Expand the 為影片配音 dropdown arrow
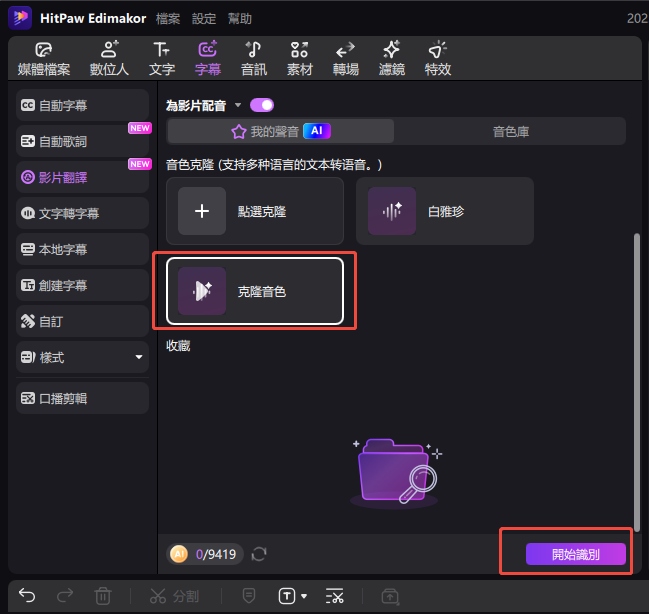The image size is (649, 614). point(238,106)
